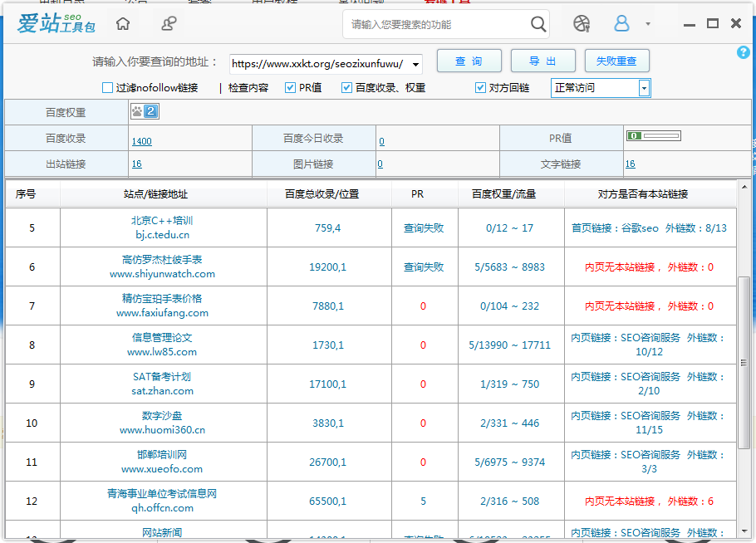Open the bj.c.tedu.cn site link
756x543 pixels.
[163, 235]
